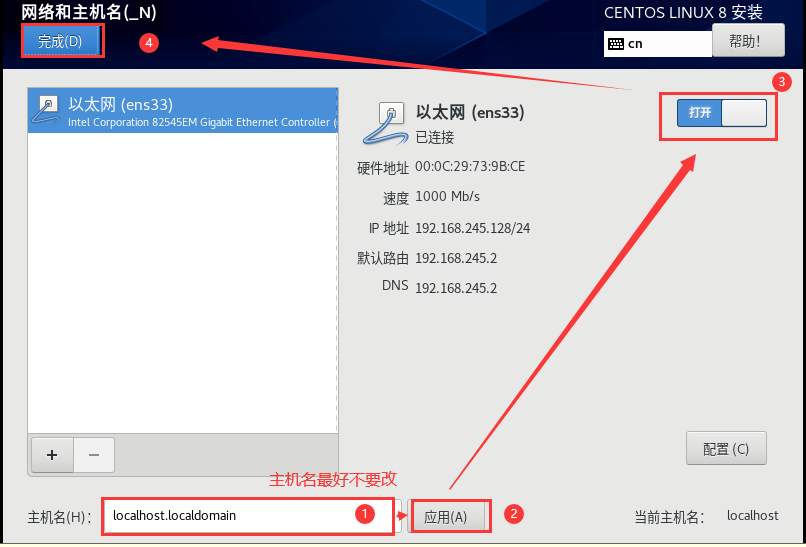Click the red step 2 annotation badge

click(514, 514)
